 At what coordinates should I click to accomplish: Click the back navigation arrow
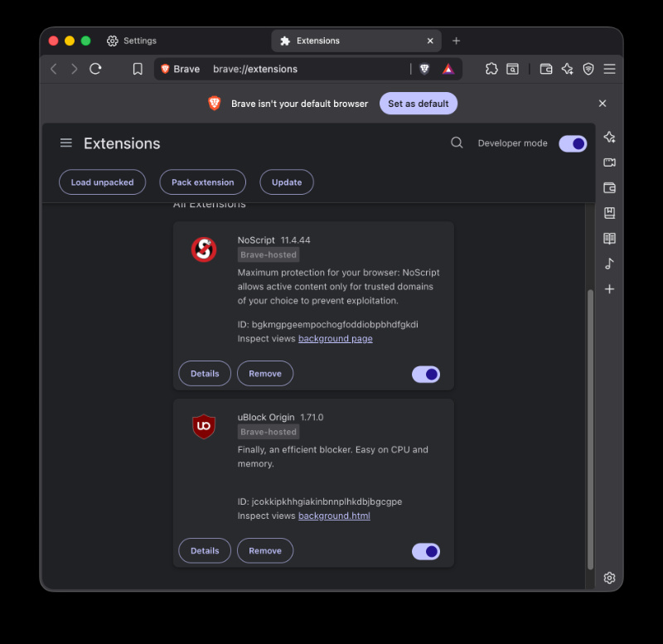tap(54, 69)
